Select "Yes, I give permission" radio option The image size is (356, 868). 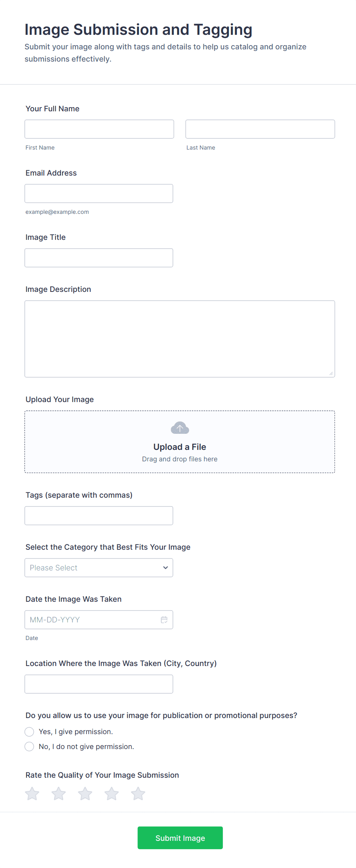point(29,732)
